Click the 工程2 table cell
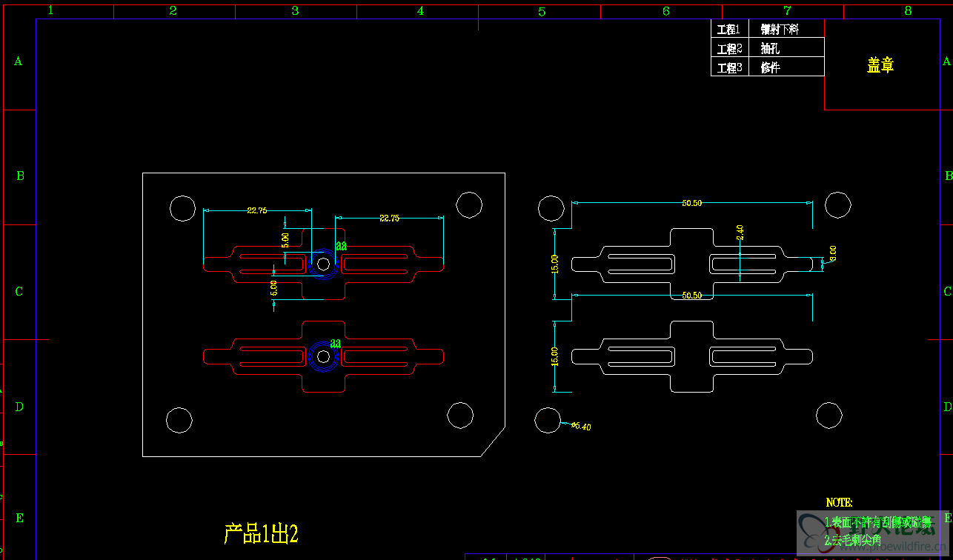Screen dimensions: 953x560 click(729, 48)
